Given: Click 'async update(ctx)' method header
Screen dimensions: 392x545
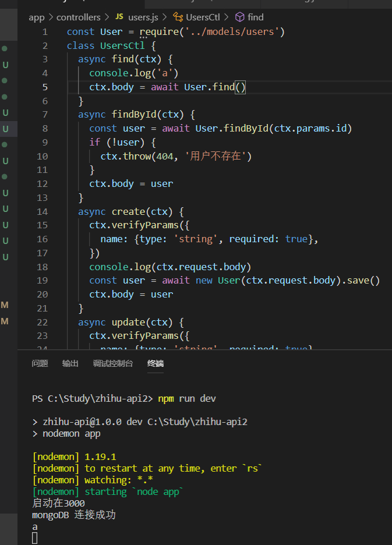Looking at the screenshot, I should [125, 322].
